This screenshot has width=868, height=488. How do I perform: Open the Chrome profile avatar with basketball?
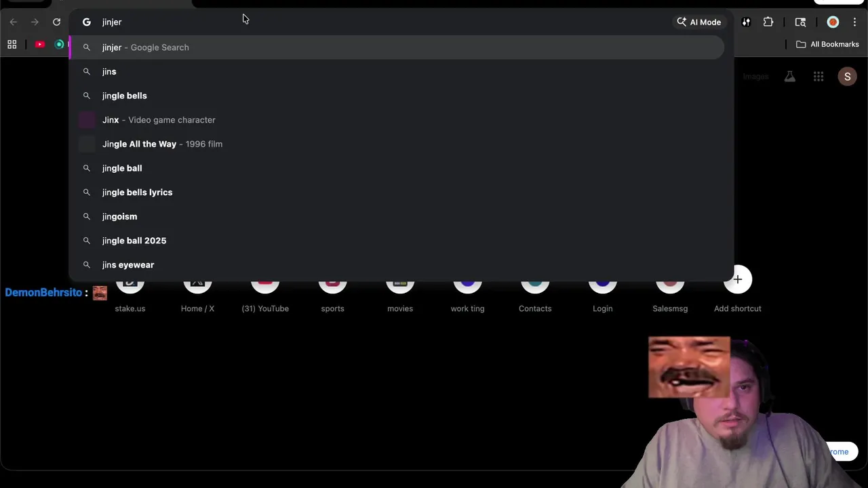point(833,22)
